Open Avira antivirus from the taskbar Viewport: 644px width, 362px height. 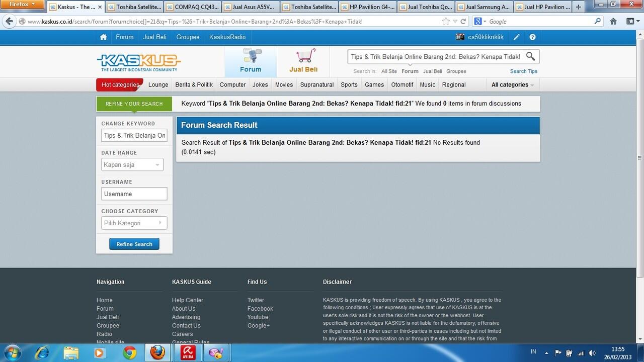pos(189,352)
